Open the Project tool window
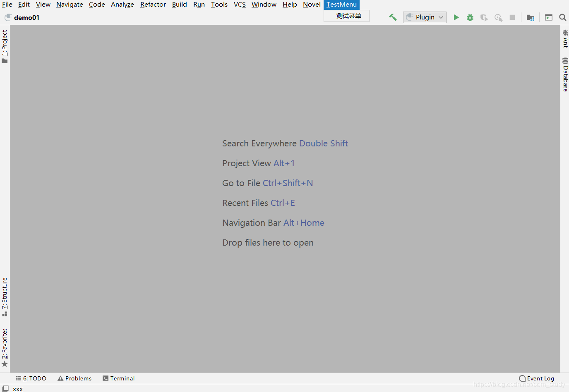This screenshot has height=392, width=569. (x=5, y=46)
